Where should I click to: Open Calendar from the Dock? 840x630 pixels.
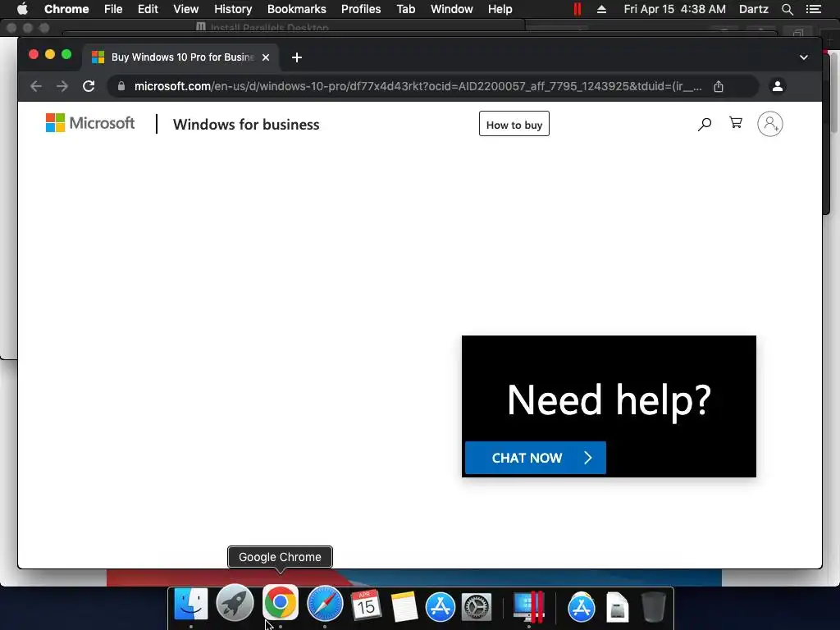pos(366,605)
